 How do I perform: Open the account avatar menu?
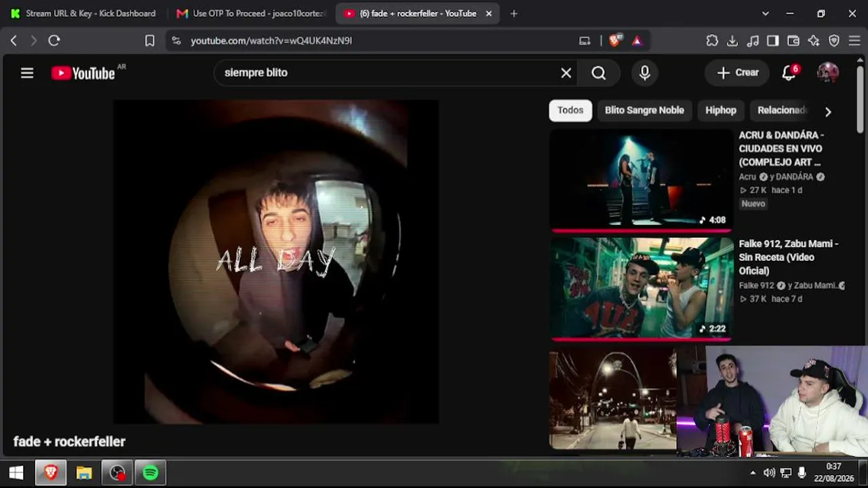[827, 73]
